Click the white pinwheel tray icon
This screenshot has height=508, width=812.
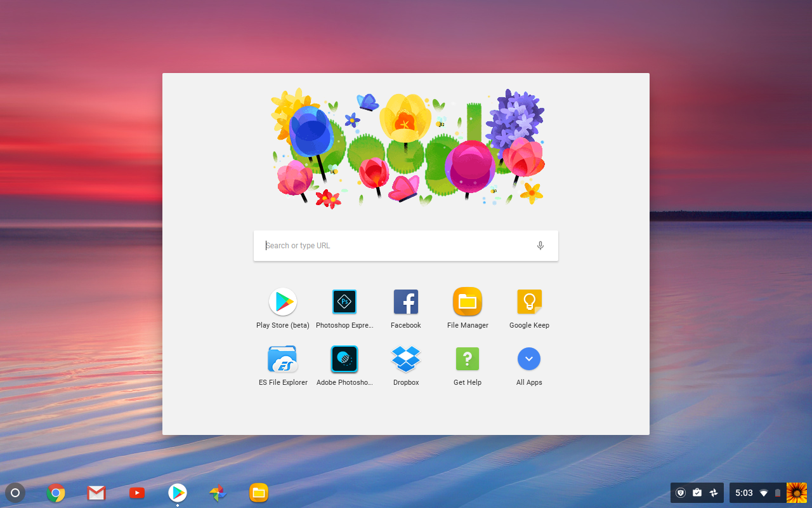pyautogui.click(x=714, y=493)
